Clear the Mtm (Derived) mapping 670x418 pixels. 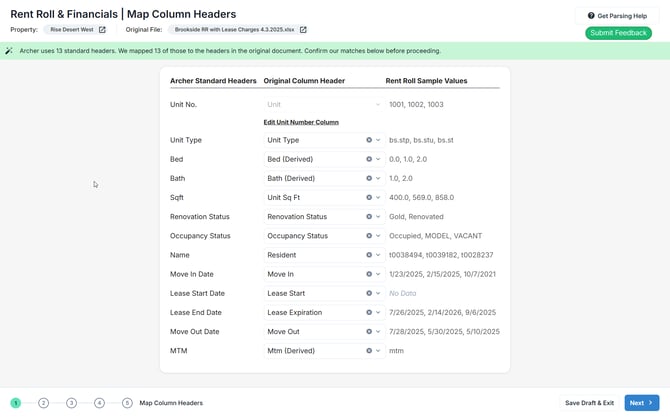[369, 351]
